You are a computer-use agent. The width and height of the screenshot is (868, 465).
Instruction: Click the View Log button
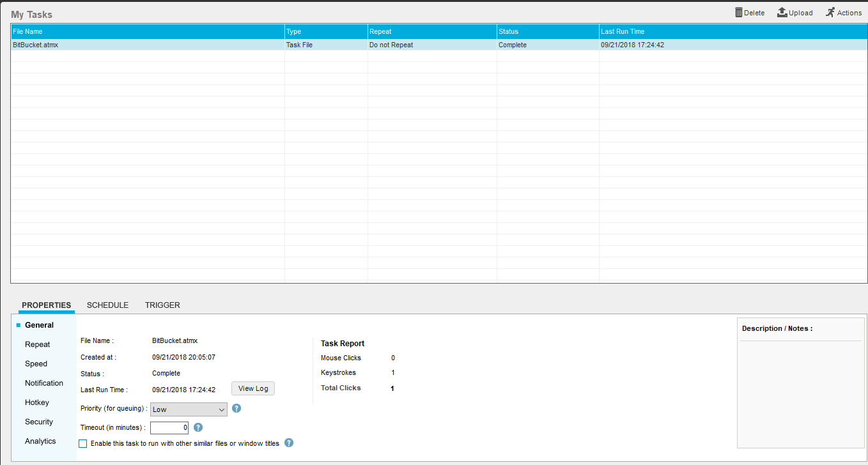[252, 388]
